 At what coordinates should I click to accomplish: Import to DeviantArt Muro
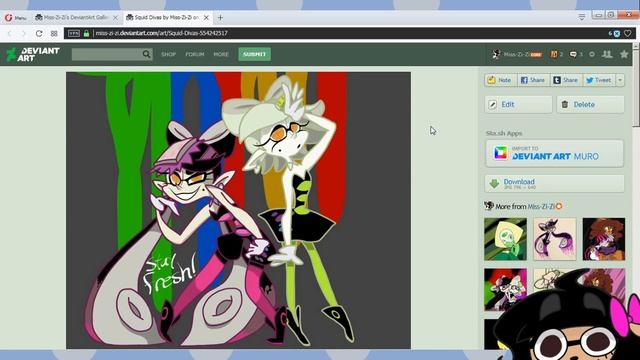(554, 153)
